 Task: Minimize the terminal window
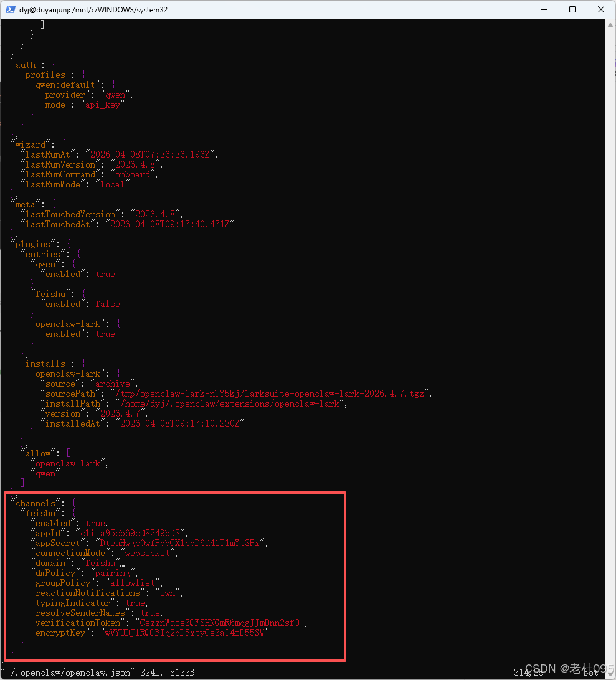point(544,9)
